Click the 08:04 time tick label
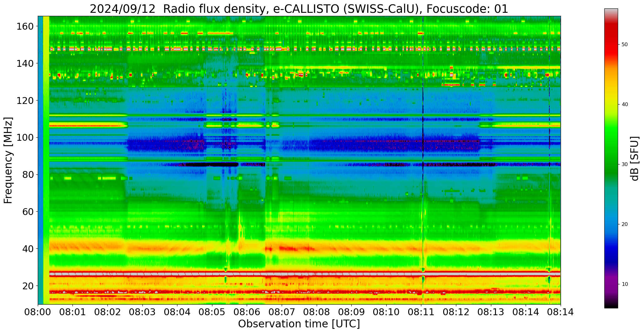The image size is (644, 333). tap(177, 312)
